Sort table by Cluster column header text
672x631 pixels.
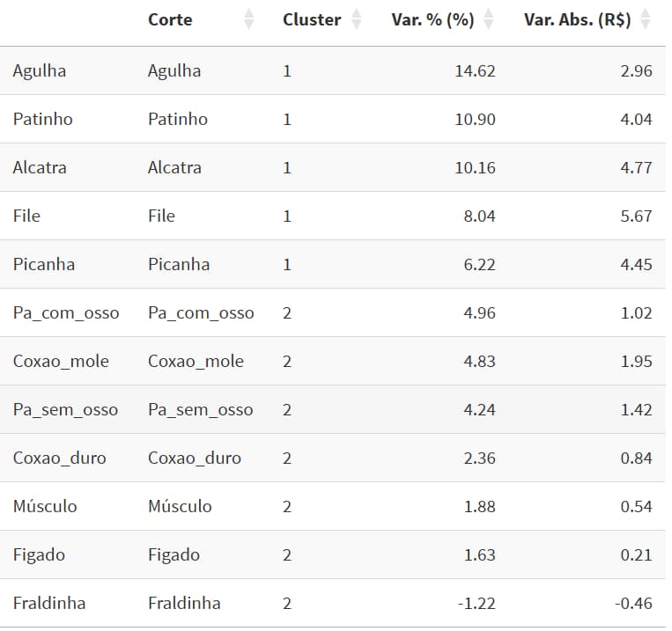point(311,19)
